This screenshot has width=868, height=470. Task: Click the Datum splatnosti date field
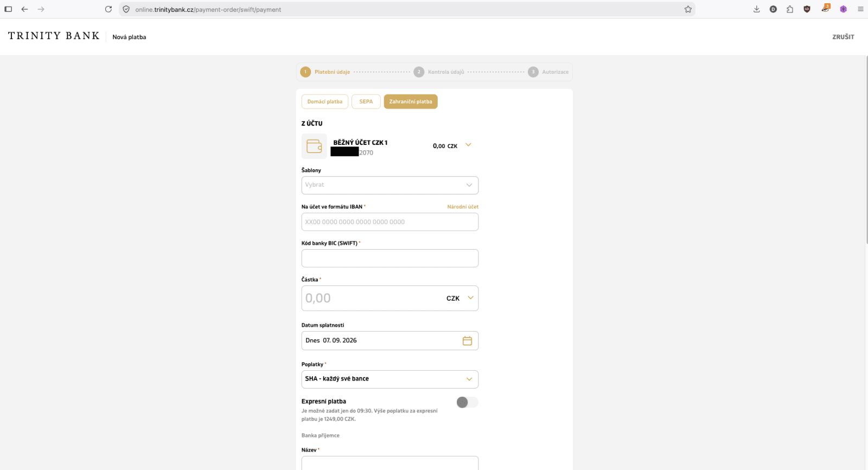click(390, 341)
